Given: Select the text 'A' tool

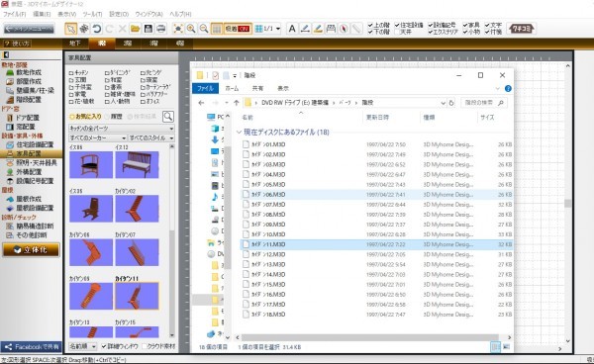Looking at the screenshot, I should (292, 29).
